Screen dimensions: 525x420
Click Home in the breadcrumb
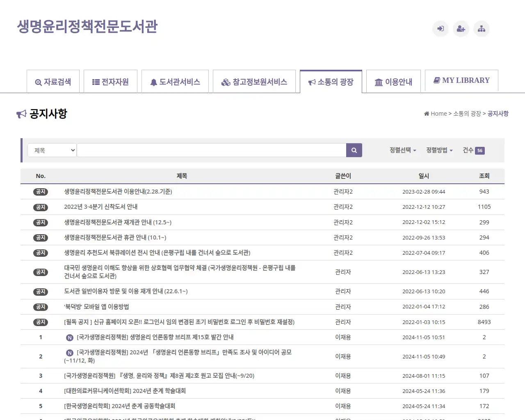click(x=438, y=114)
